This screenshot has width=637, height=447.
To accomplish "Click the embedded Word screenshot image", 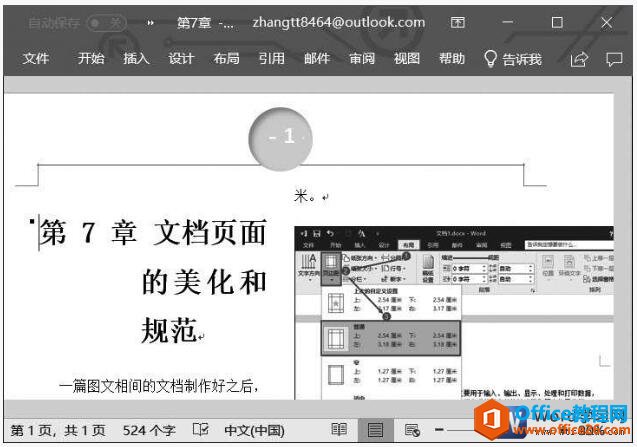I will tap(454, 312).
